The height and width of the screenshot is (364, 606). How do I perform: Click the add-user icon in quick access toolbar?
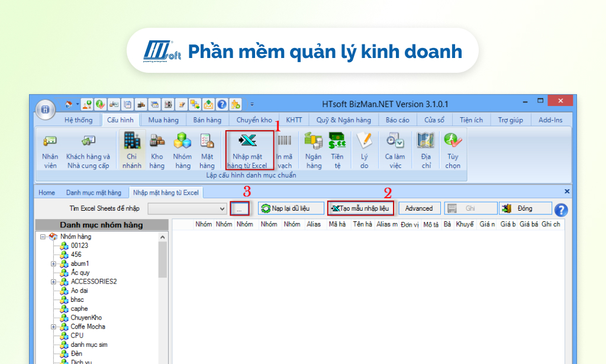tap(87, 104)
